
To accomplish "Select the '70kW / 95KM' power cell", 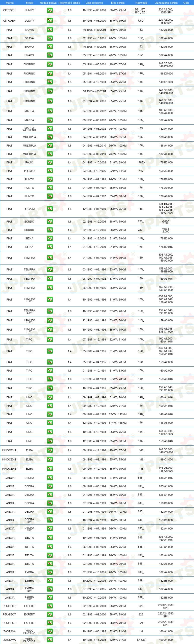I will [118, 137].
